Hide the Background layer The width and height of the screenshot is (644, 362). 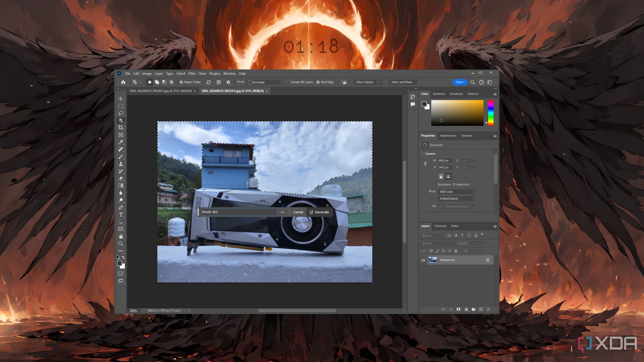click(x=423, y=260)
